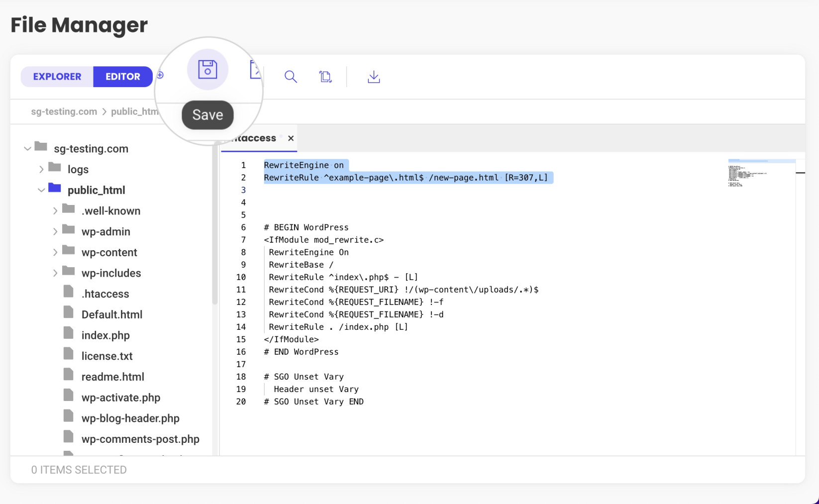Image resolution: width=819 pixels, height=504 pixels.
Task: Click the wp-activate.php file icon
Action: point(69,395)
